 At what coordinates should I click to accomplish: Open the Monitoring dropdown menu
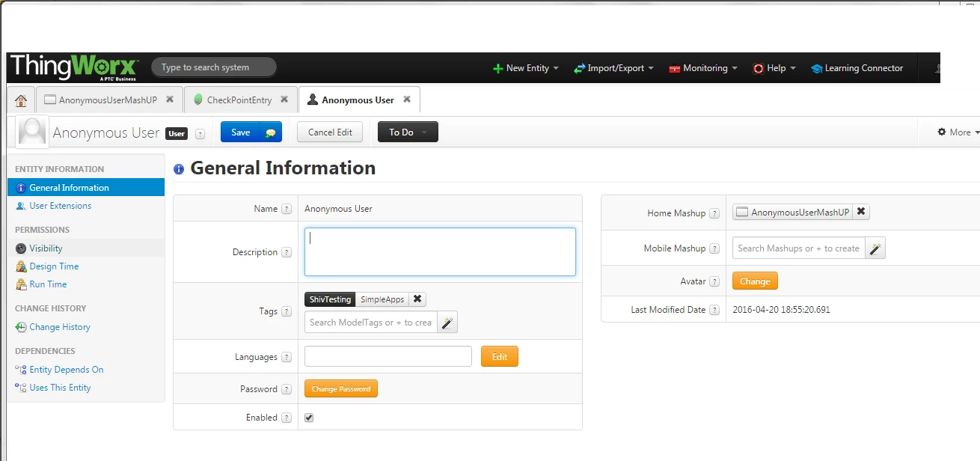(703, 68)
